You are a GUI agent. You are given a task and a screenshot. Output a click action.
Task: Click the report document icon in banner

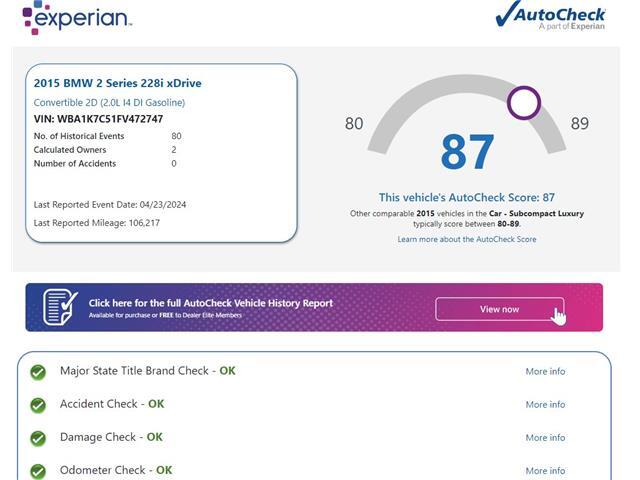click(60, 307)
